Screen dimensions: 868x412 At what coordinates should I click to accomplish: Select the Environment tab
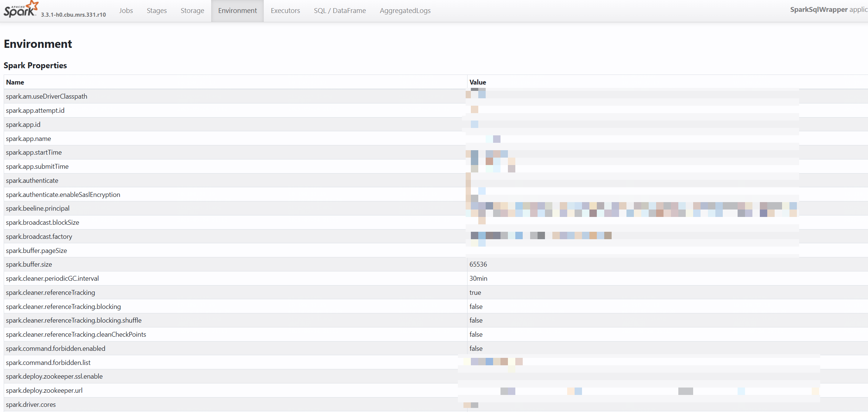237,11
